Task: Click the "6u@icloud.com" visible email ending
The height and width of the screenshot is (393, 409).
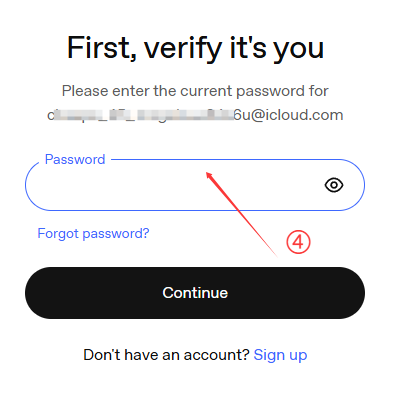Action: pyautogui.click(x=288, y=115)
